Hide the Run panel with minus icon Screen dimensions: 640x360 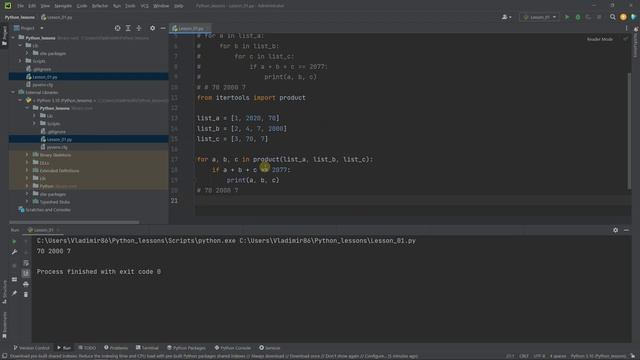pyautogui.click(x=626, y=230)
